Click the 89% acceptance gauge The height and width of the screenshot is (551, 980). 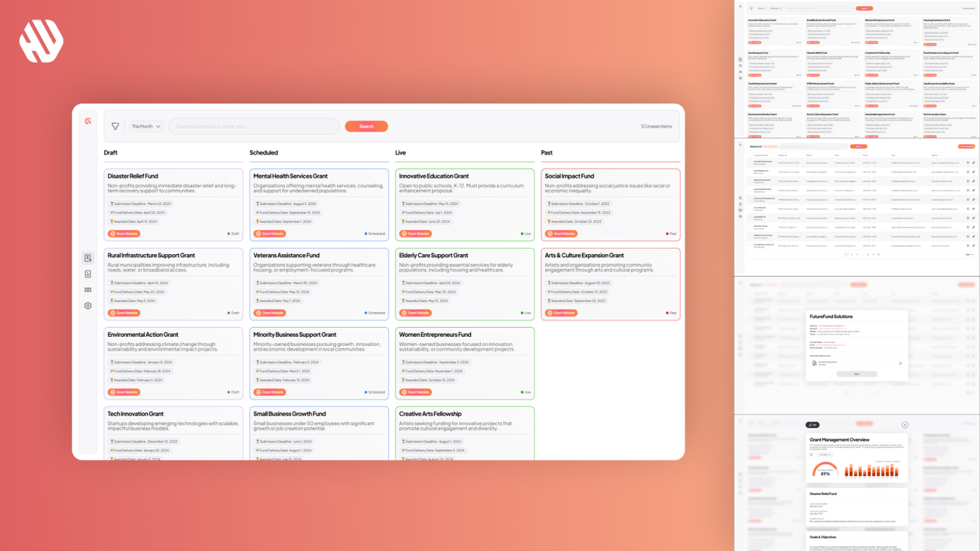coord(825,470)
